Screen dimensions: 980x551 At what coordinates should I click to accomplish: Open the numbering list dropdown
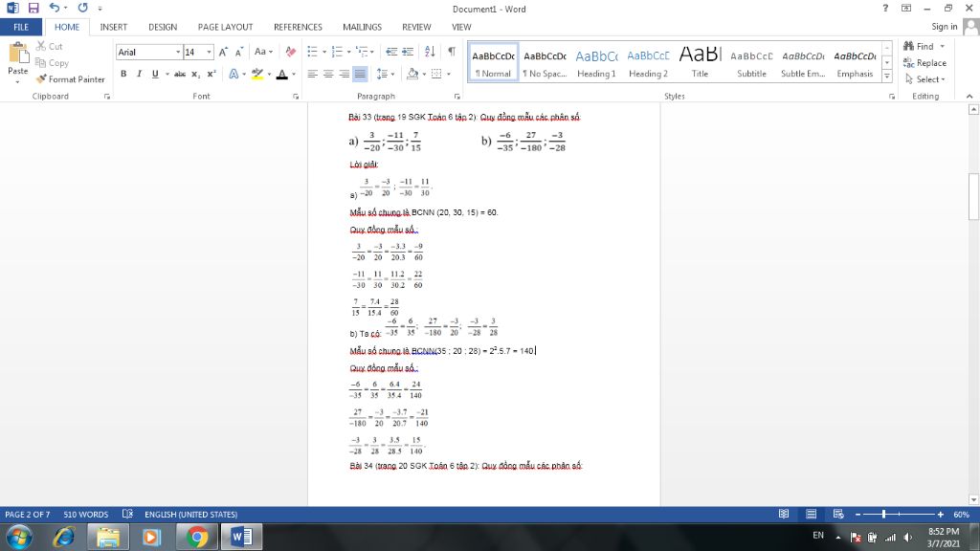point(348,52)
